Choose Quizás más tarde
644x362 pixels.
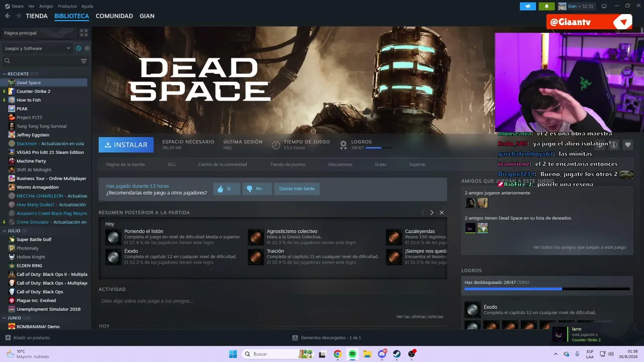pos(297,189)
